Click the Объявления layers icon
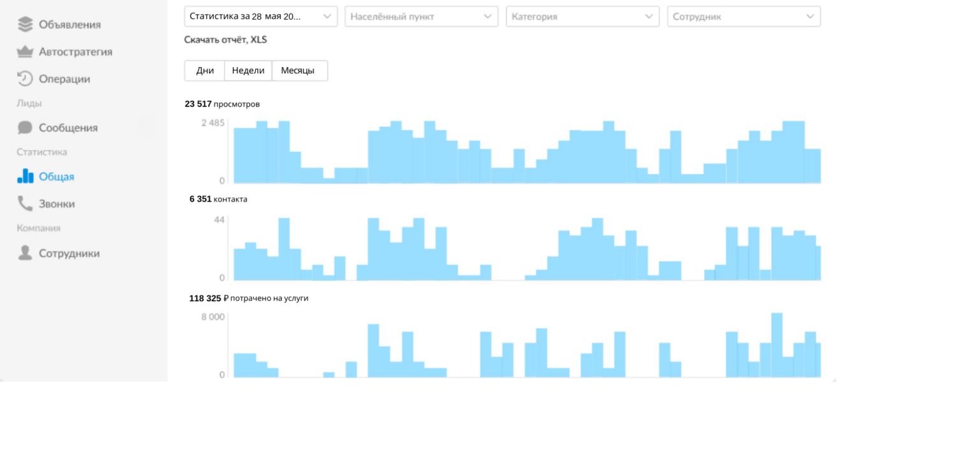 [x=25, y=24]
